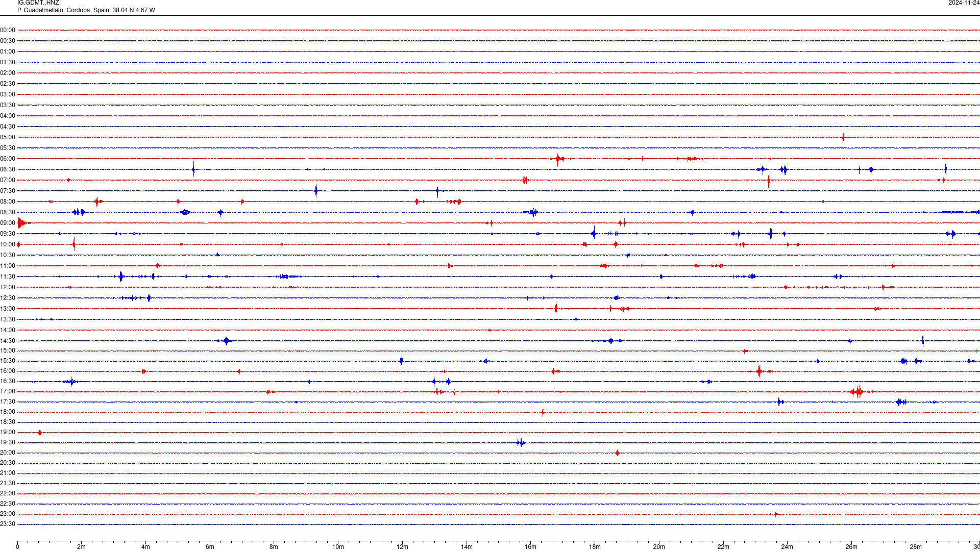Click the 23:00 time label
Screen dimensions: 980x551
[x=8, y=514]
